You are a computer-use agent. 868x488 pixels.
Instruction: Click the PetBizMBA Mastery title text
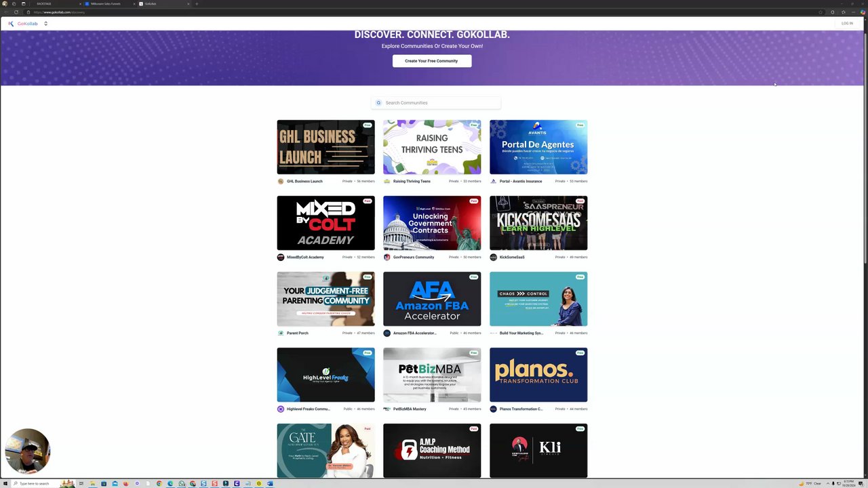point(410,409)
